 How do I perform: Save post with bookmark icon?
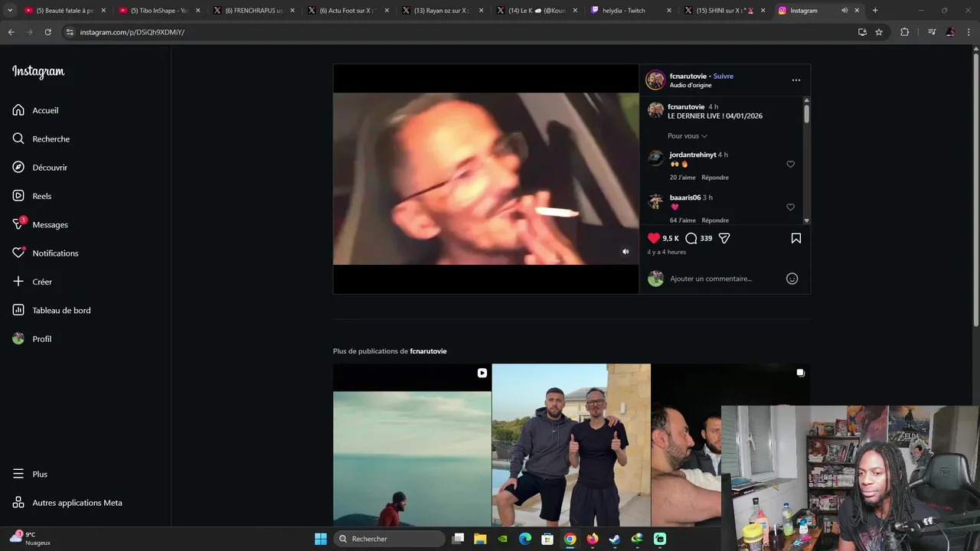tap(795, 238)
